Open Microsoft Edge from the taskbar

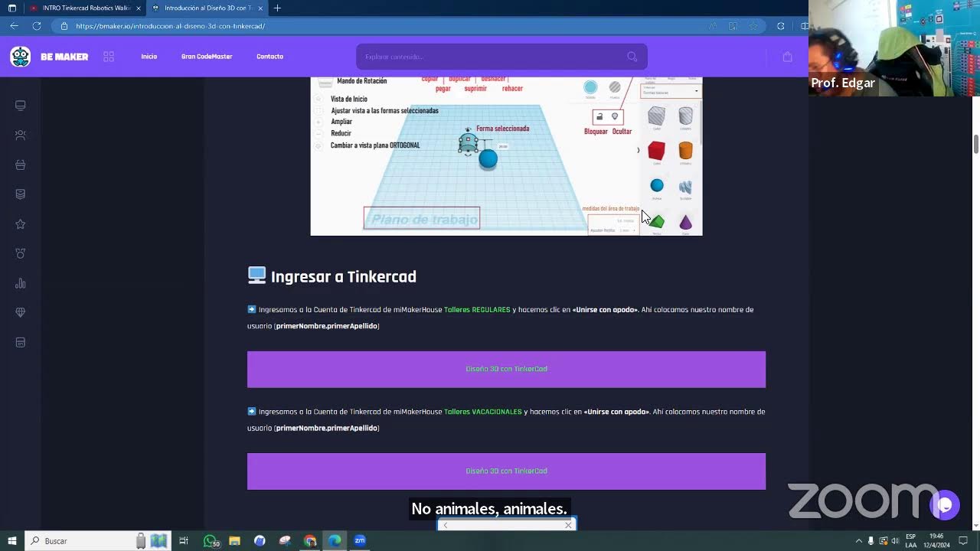click(335, 541)
